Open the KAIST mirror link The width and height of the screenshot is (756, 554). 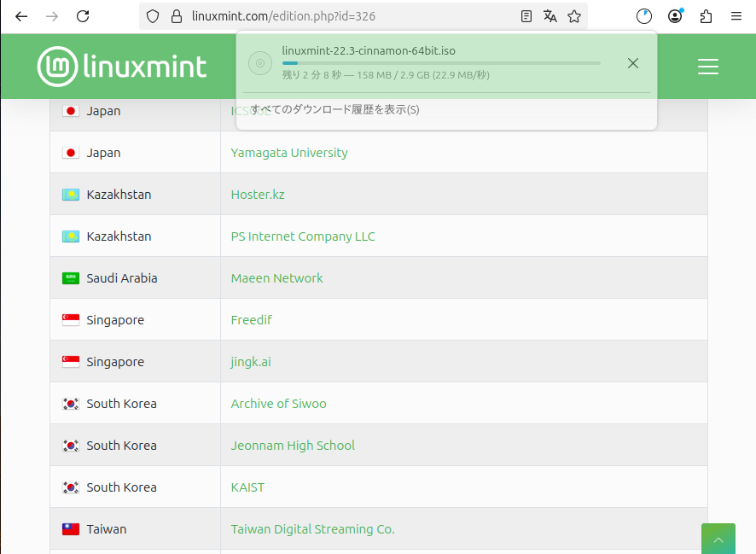click(247, 487)
